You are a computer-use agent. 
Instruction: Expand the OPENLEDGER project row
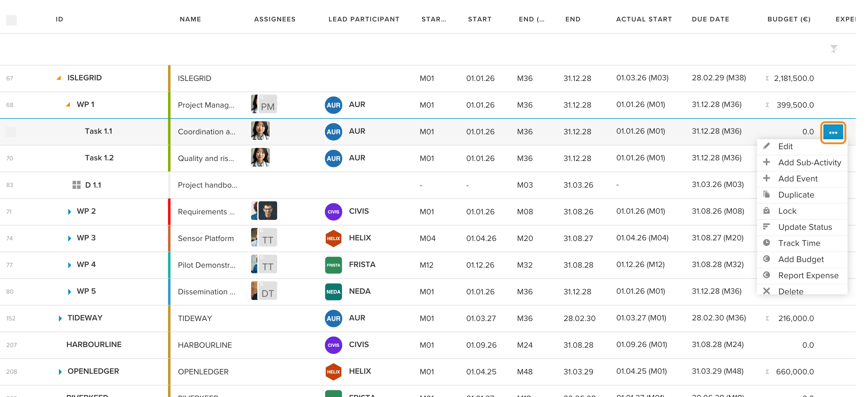pos(60,371)
